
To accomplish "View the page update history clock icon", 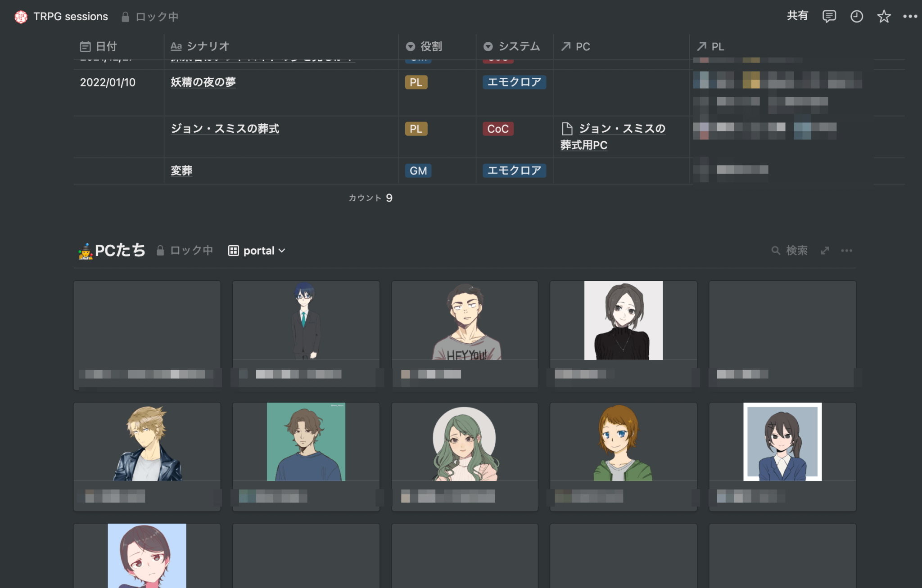I will click(856, 16).
